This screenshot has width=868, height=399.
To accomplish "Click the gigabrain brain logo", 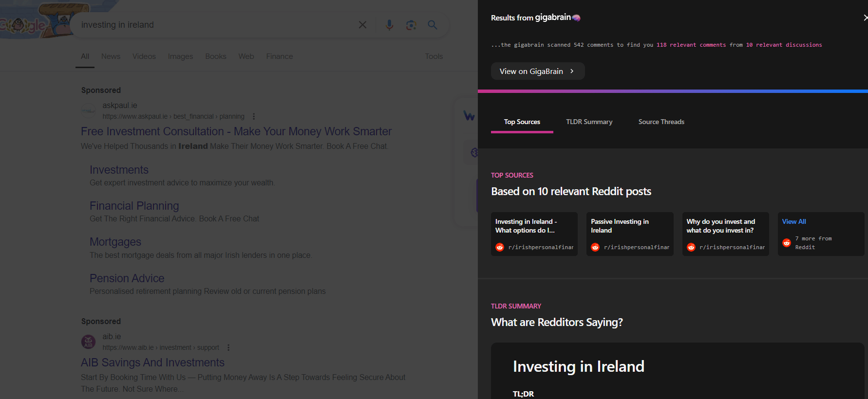I will (576, 18).
